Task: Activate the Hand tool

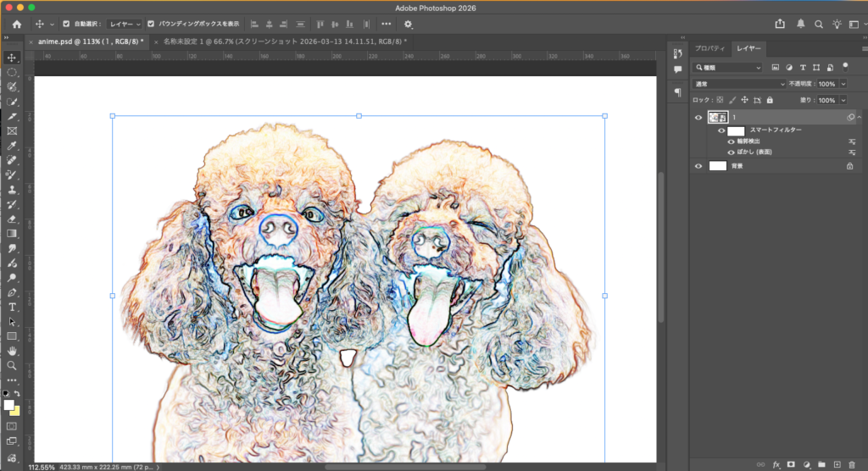Action: pos(12,350)
